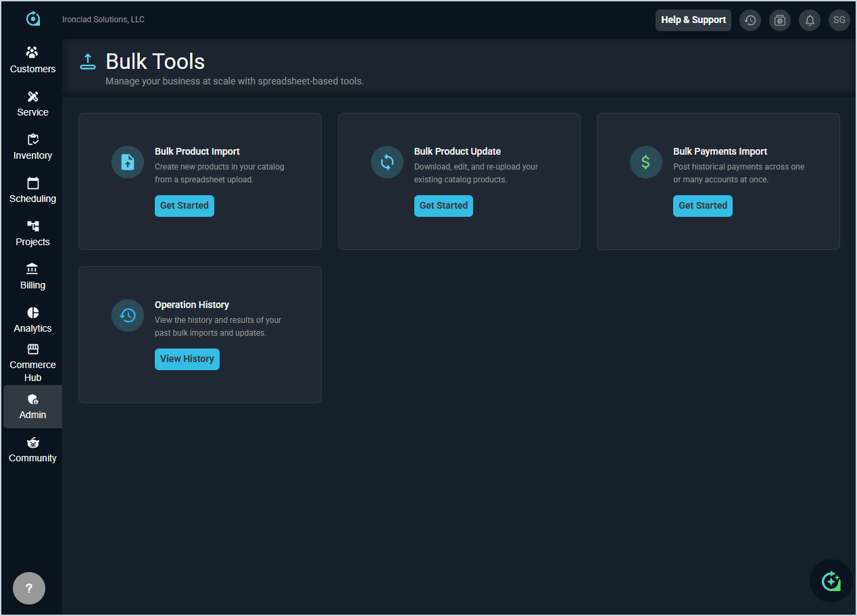Click Help & Support button

pos(693,20)
